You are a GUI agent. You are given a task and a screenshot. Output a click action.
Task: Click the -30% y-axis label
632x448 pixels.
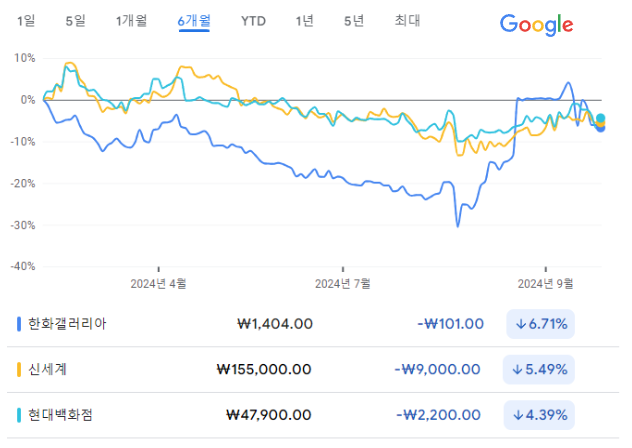point(23,225)
